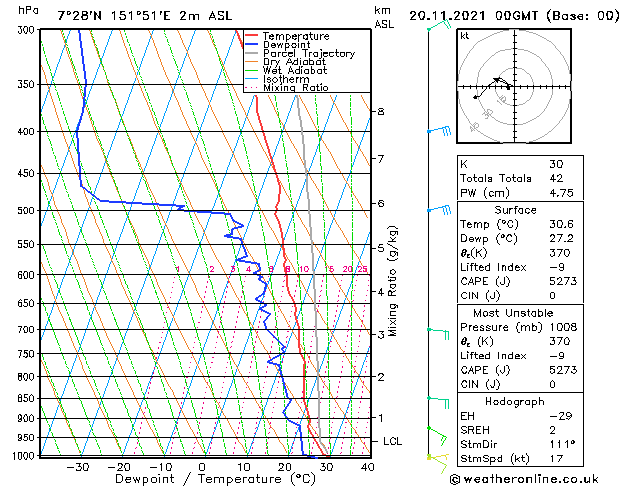This screenshot has width=629, height=486.
Task: Click the Isotherm legend label
Action: tap(286, 79)
